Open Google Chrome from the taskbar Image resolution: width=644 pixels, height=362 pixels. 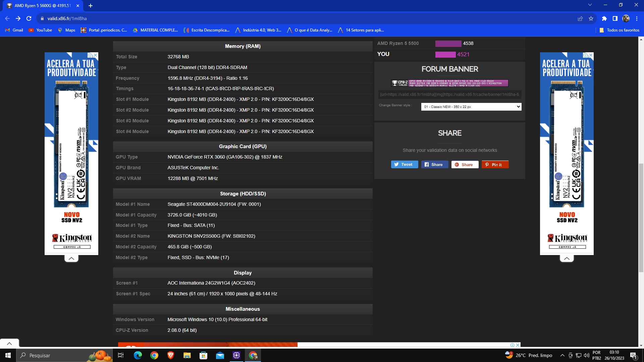154,355
